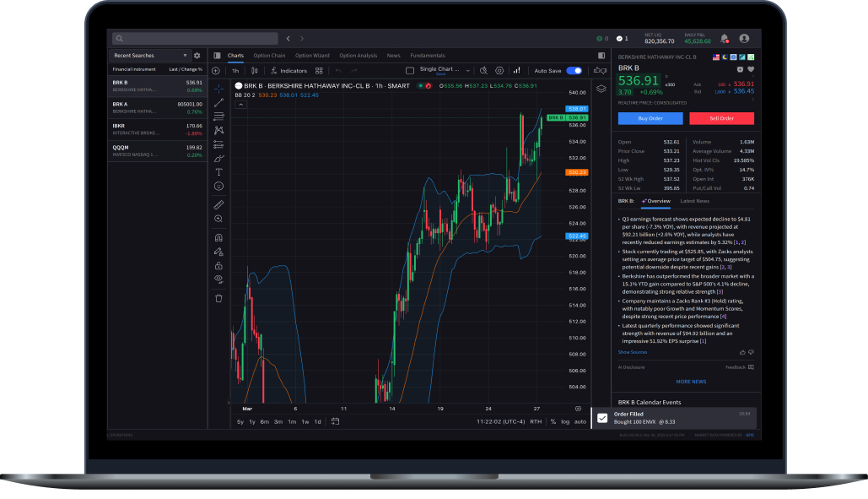Screen dimensions: 868x499
Task: Click the Show Sources link
Action: (632, 352)
